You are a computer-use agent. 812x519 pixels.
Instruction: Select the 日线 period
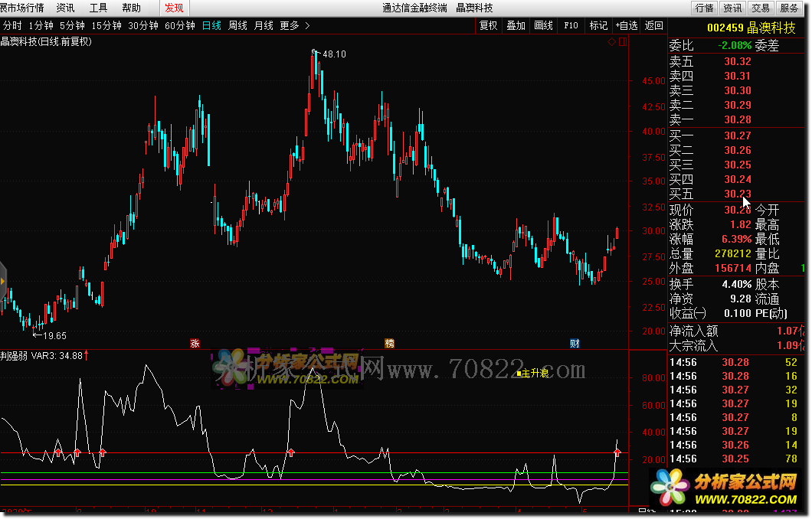(211, 25)
